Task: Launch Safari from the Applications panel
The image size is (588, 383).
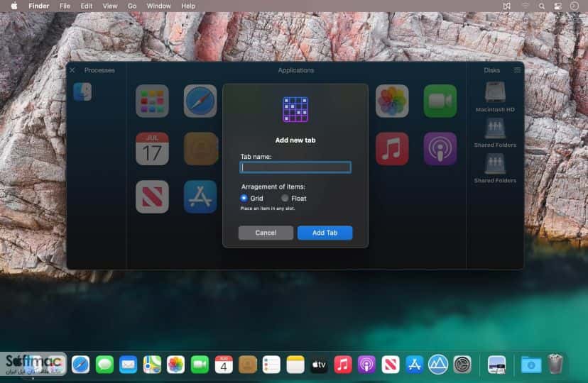Action: point(200,101)
